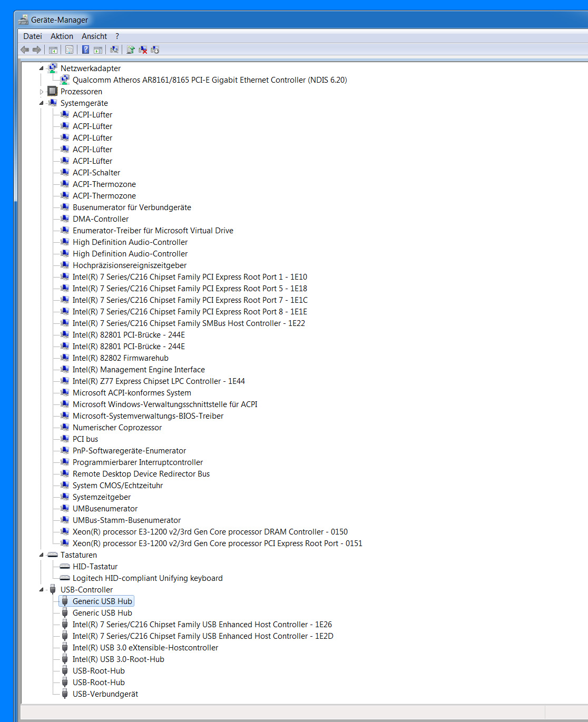
Task: Select Intel(R) 82802 Firmwarehub
Action: tap(121, 358)
